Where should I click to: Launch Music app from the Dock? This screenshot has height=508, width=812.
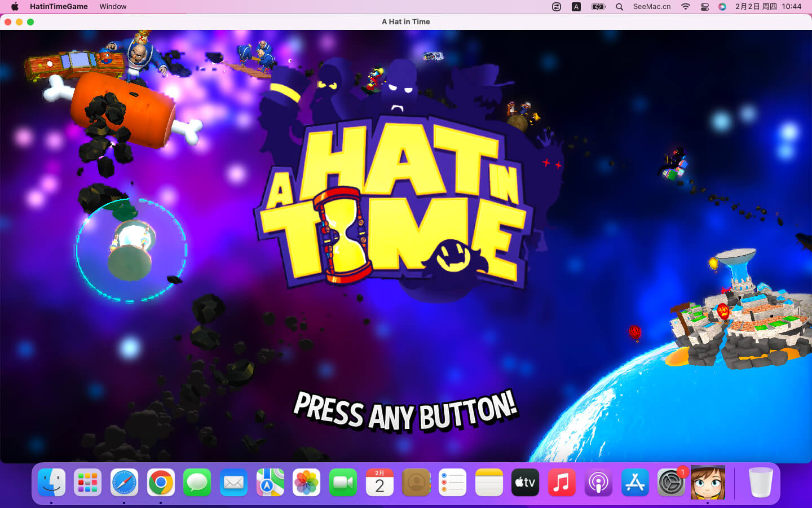tap(562, 483)
